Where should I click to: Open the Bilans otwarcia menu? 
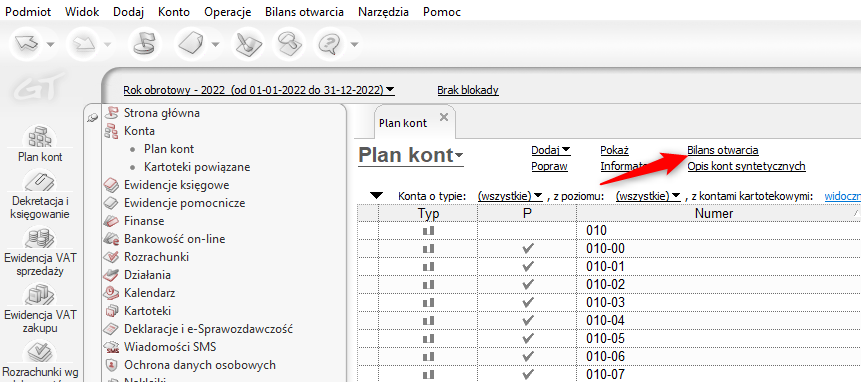pos(304,12)
